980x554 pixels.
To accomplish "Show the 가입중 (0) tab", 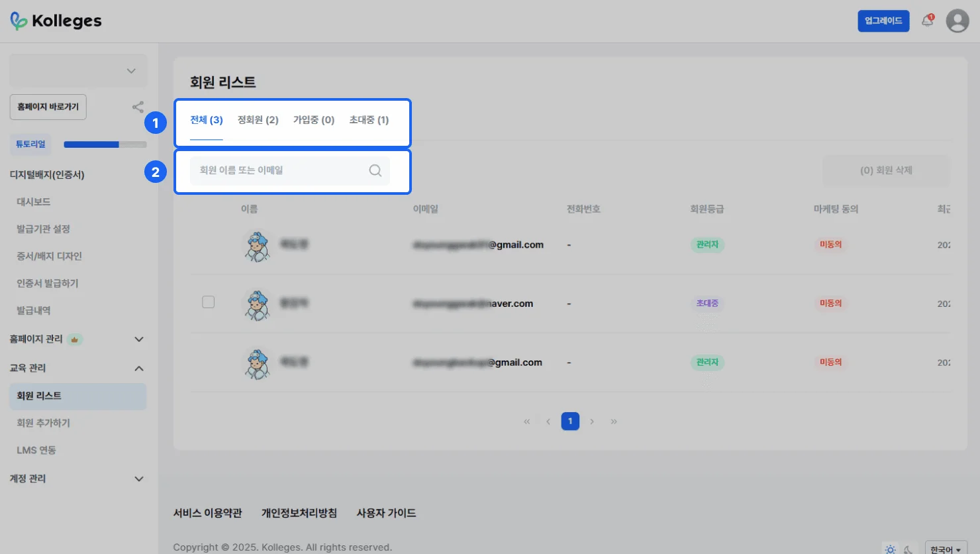I will [314, 120].
